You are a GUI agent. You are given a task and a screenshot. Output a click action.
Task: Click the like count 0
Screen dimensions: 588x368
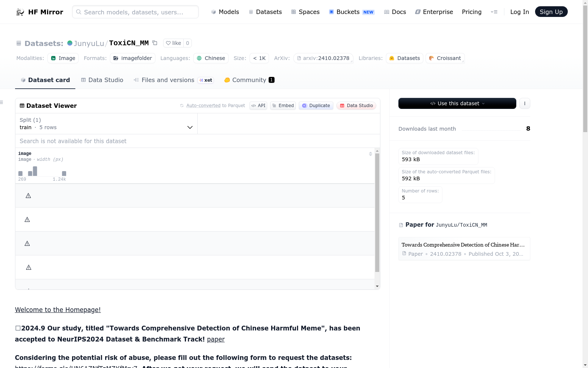(187, 43)
